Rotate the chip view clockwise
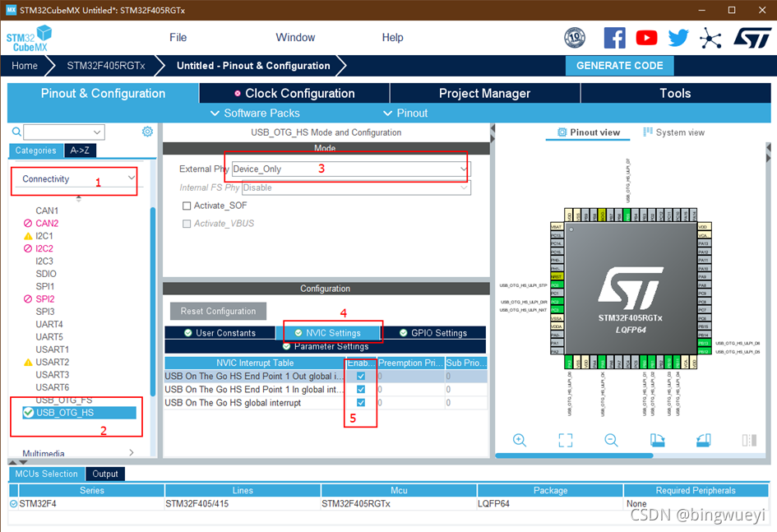The width and height of the screenshot is (777, 532). pyautogui.click(x=657, y=440)
